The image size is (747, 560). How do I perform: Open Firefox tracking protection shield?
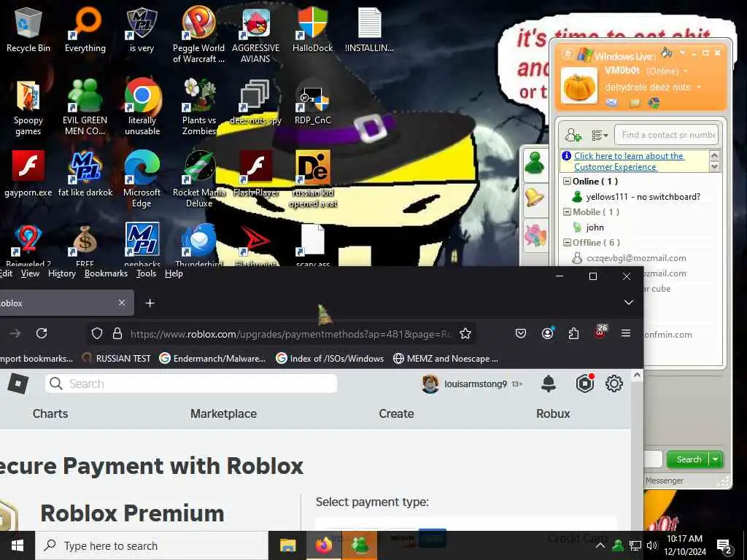(x=97, y=334)
